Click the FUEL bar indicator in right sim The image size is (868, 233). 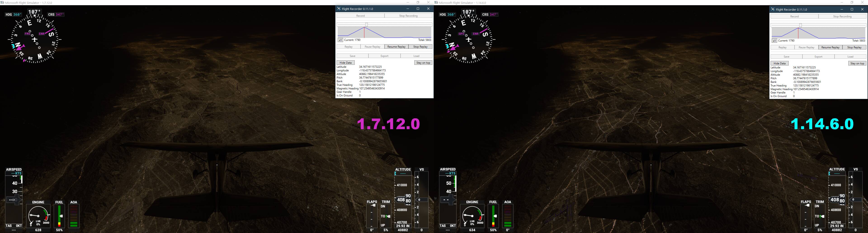493,216
